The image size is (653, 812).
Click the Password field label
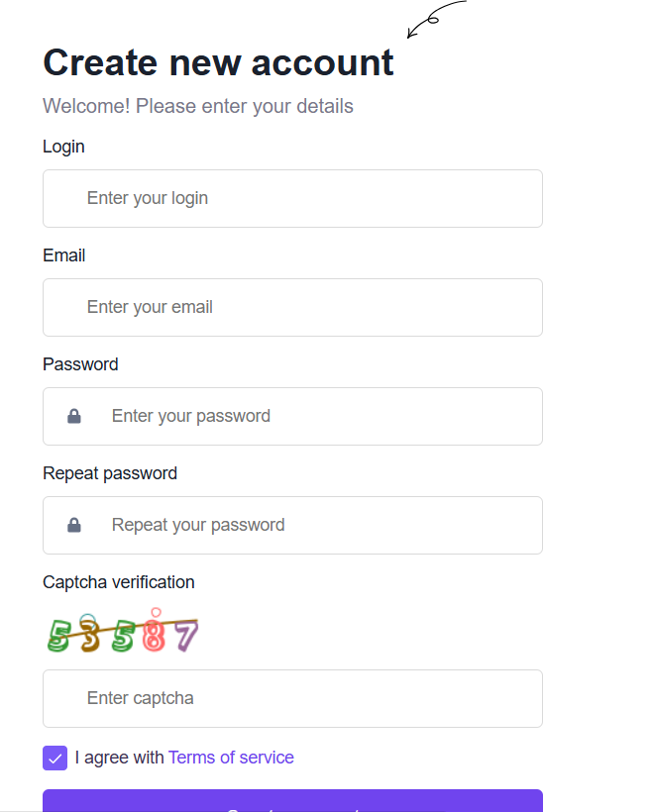80,364
